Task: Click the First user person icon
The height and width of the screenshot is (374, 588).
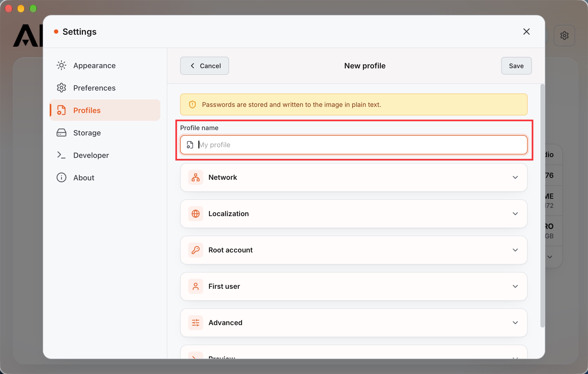Action: point(196,286)
